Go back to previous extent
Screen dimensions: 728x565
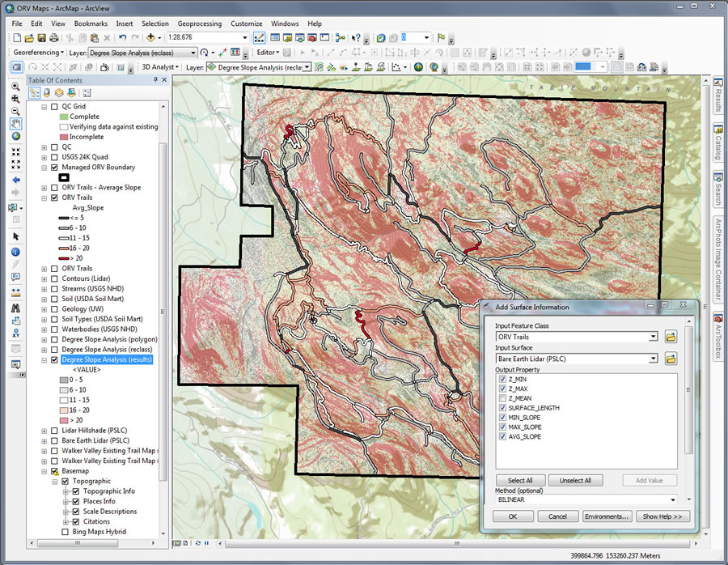click(15, 178)
